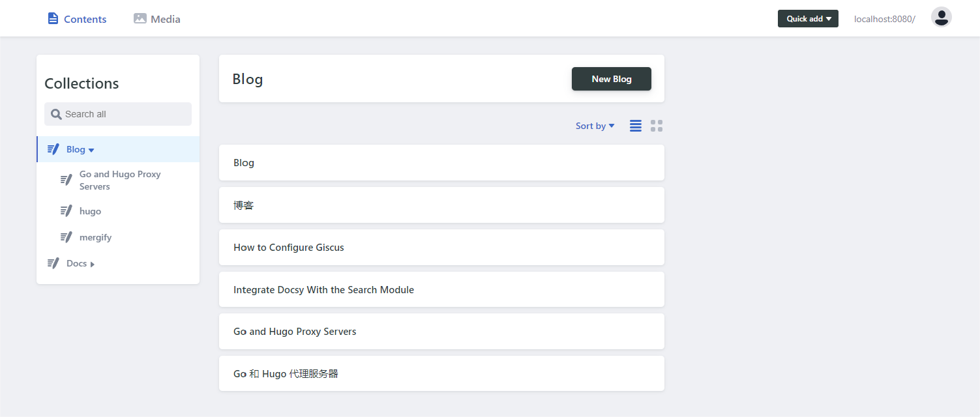
Task: Click the user avatar icon
Action: (x=941, y=18)
